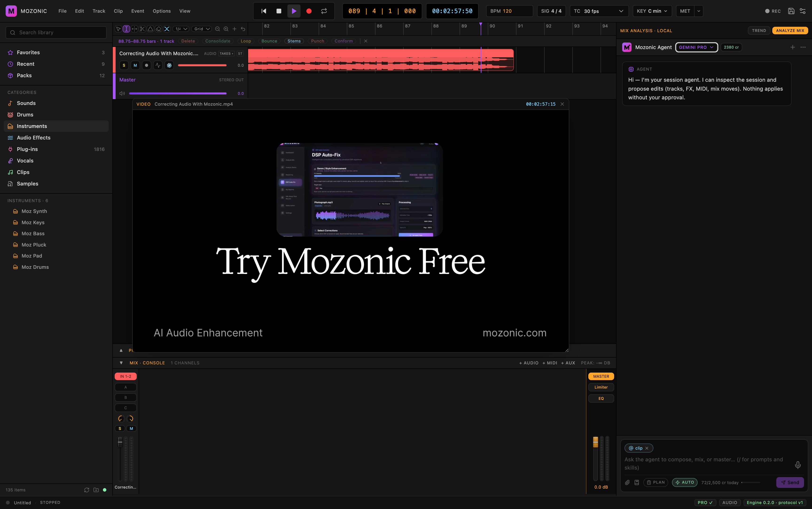Select the I-beam range selection tool
812x509 pixels.
pyautogui.click(x=126, y=29)
